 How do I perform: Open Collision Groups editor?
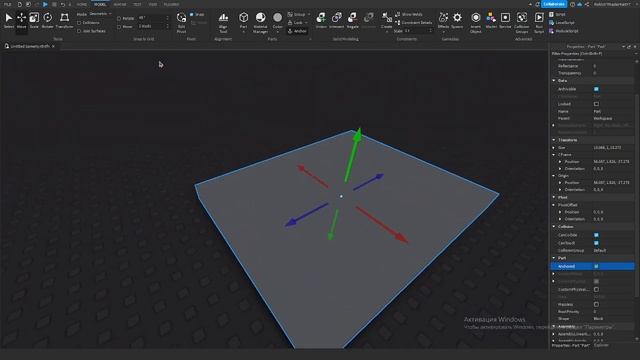pyautogui.click(x=522, y=22)
